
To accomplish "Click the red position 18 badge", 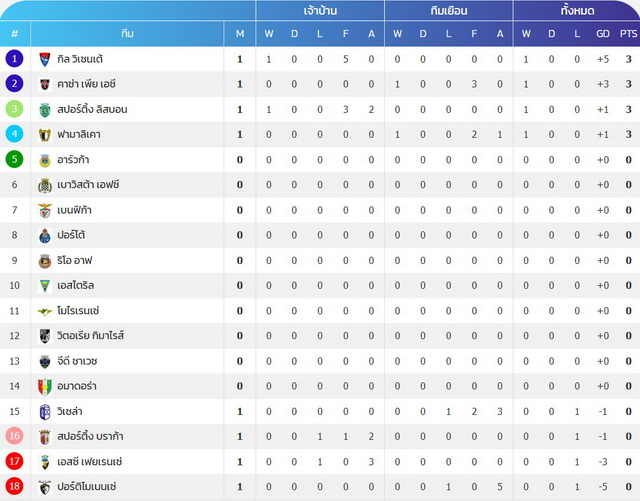I will 14,486.
